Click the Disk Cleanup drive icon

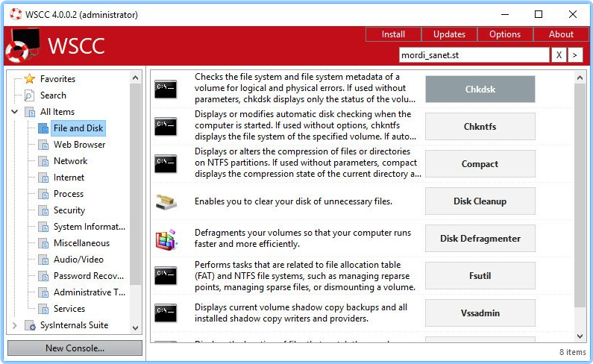pyautogui.click(x=166, y=201)
